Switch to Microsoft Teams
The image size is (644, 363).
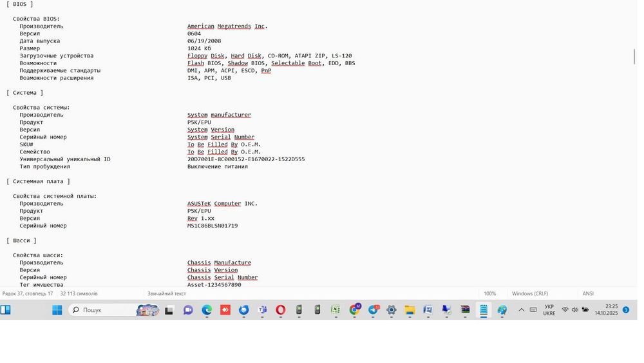pyautogui.click(x=262, y=309)
